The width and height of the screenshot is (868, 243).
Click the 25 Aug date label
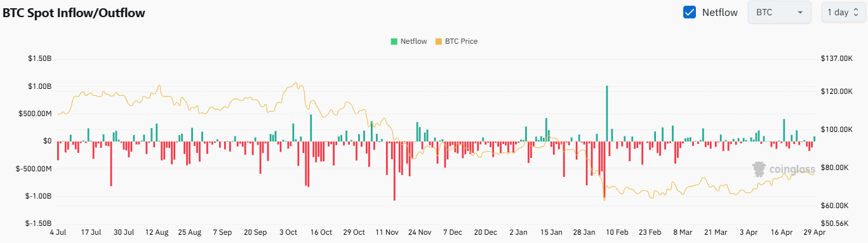pos(190,233)
